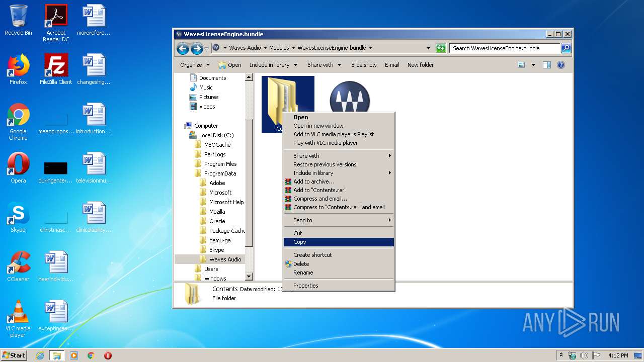Open the Recycle Bin desktop icon
Viewport: 644px width, 362px height.
(18, 20)
